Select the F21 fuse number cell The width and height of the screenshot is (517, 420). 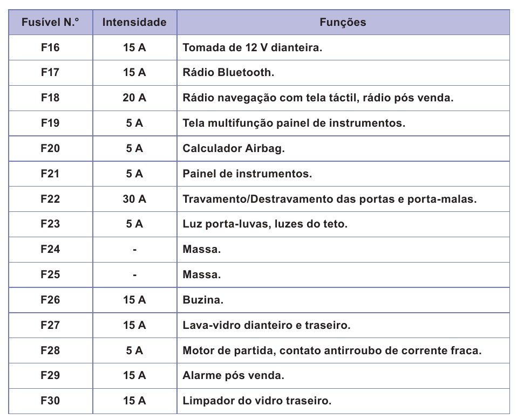pyautogui.click(x=50, y=174)
